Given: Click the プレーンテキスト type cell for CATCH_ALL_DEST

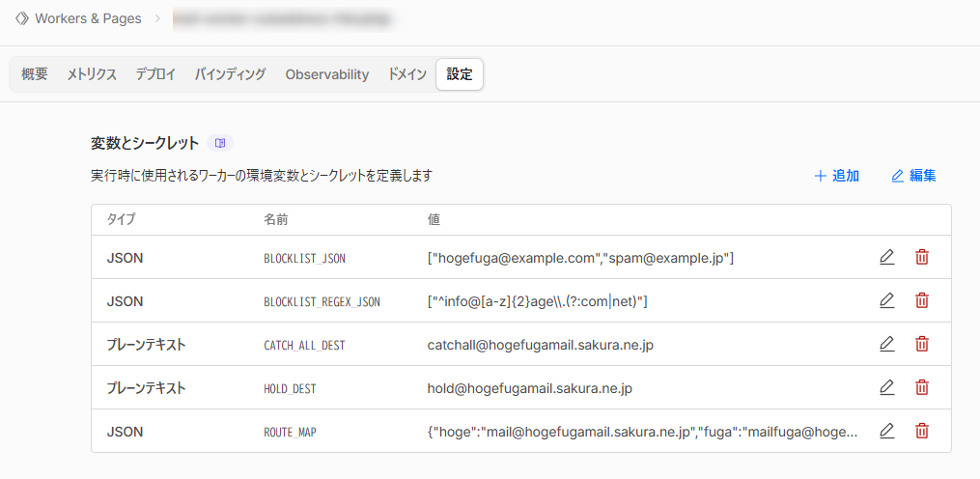Looking at the screenshot, I should tap(146, 345).
